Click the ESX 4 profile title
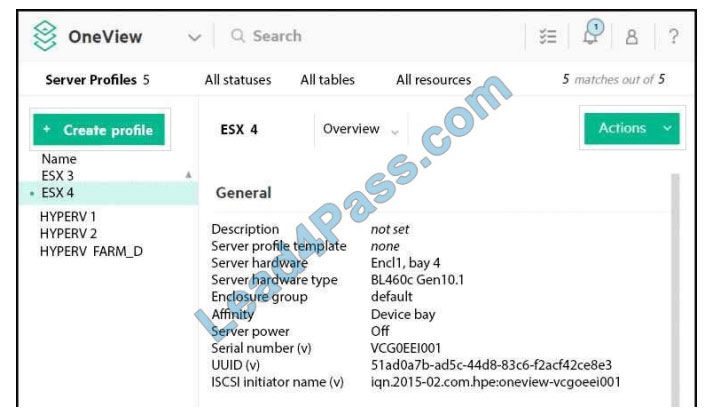715x414 pixels. click(x=239, y=130)
